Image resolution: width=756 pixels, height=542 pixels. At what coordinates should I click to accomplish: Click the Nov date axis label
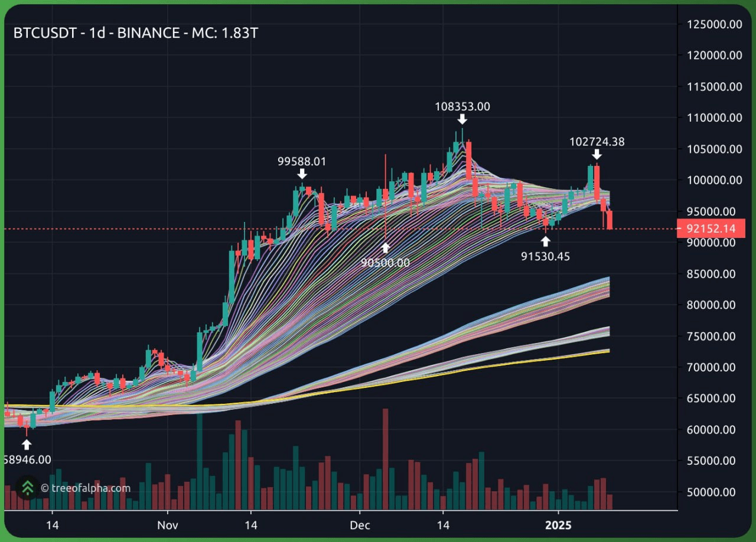click(168, 525)
